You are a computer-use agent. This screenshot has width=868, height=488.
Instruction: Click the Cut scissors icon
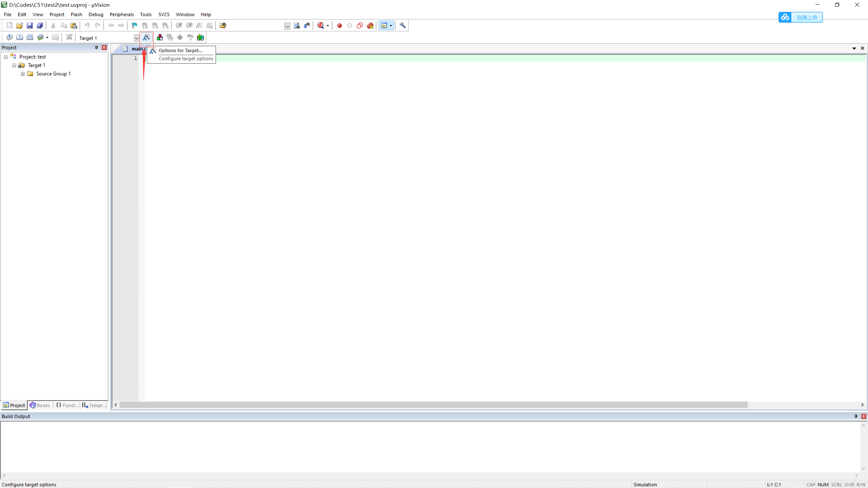[53, 25]
